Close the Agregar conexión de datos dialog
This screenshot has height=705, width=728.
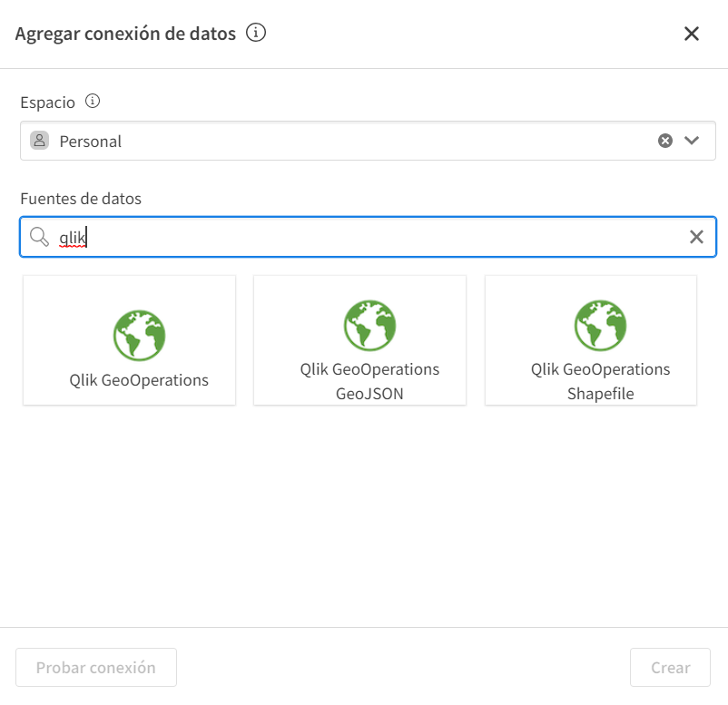tap(692, 34)
